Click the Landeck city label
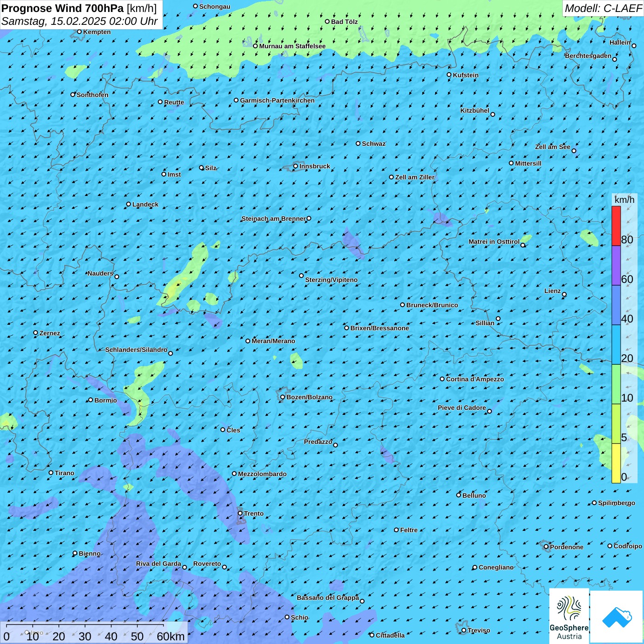Image resolution: width=644 pixels, height=644 pixels. pyautogui.click(x=145, y=204)
